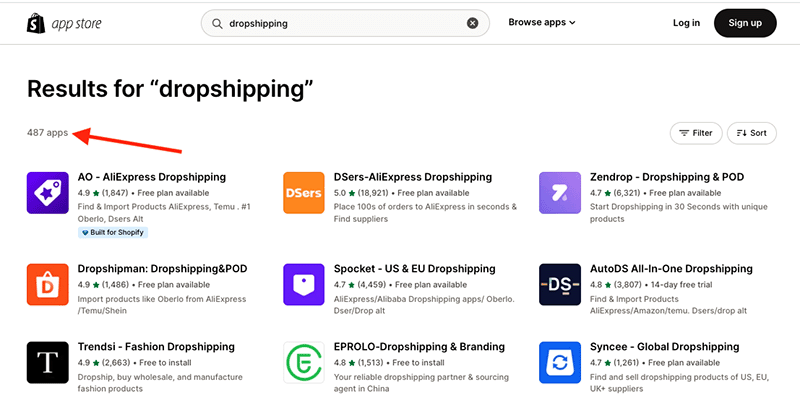Click the search magnifier icon

click(217, 23)
